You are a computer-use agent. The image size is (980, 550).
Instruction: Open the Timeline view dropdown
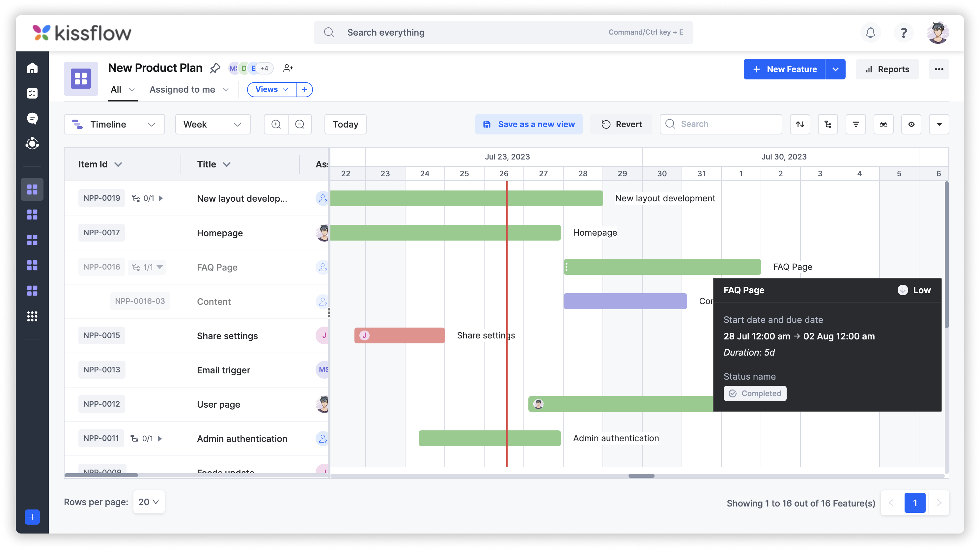click(x=114, y=124)
